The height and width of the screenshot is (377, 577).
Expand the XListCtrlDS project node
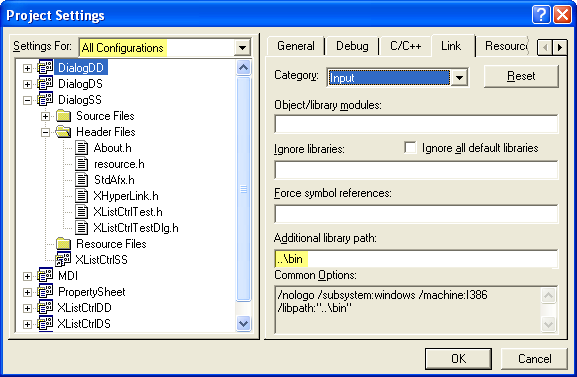27,324
